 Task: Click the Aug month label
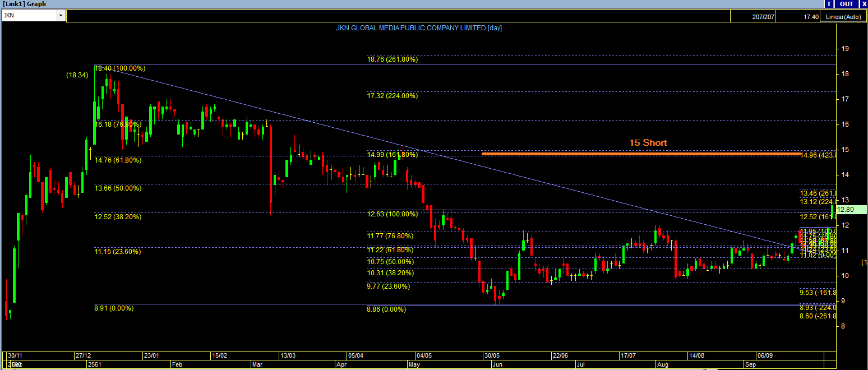[663, 364]
